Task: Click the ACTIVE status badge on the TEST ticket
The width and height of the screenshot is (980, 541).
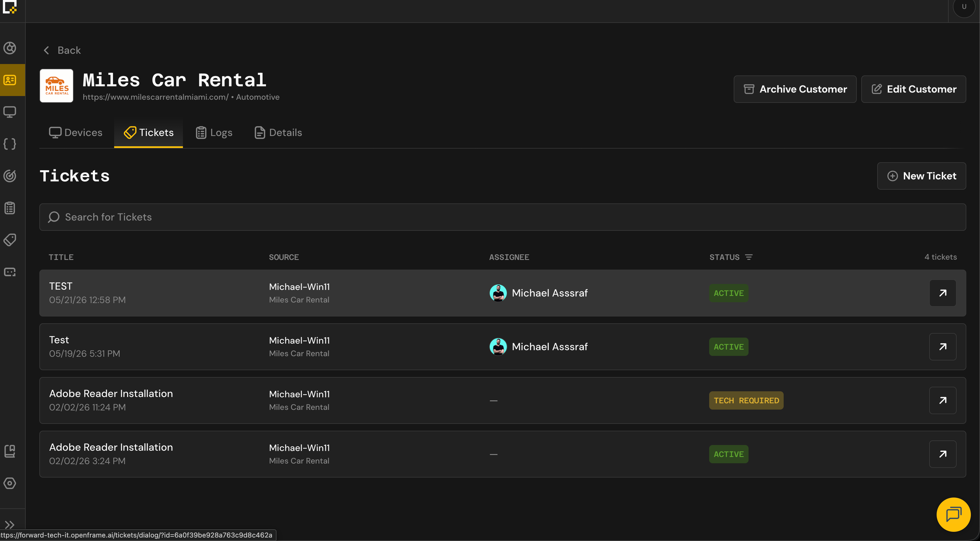Action: tap(728, 293)
